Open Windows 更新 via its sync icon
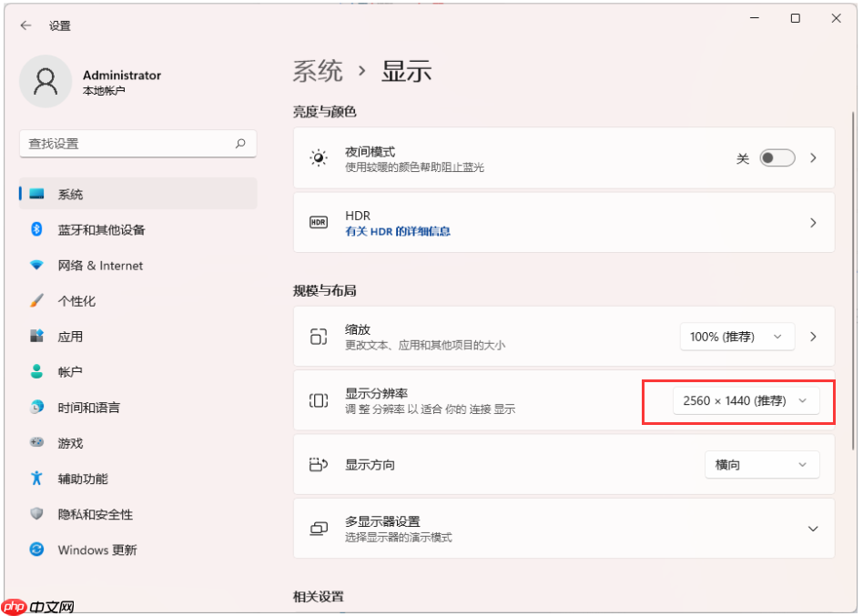The height and width of the screenshot is (616, 863). [x=36, y=550]
